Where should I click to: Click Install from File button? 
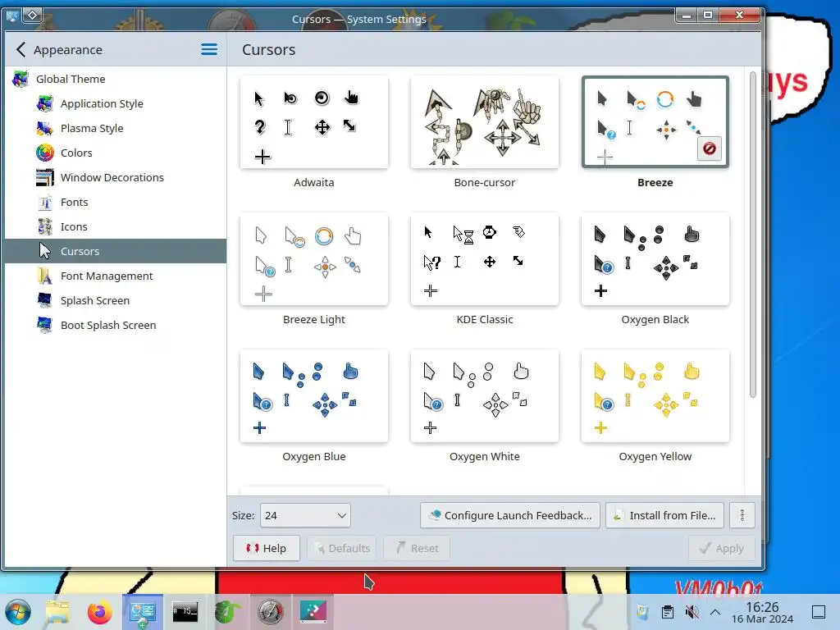(664, 515)
